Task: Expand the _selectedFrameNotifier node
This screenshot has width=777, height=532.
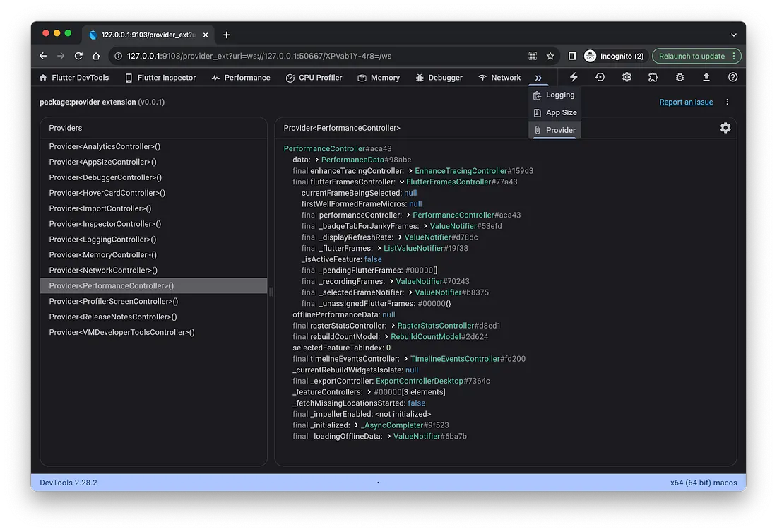Action: [x=410, y=292]
